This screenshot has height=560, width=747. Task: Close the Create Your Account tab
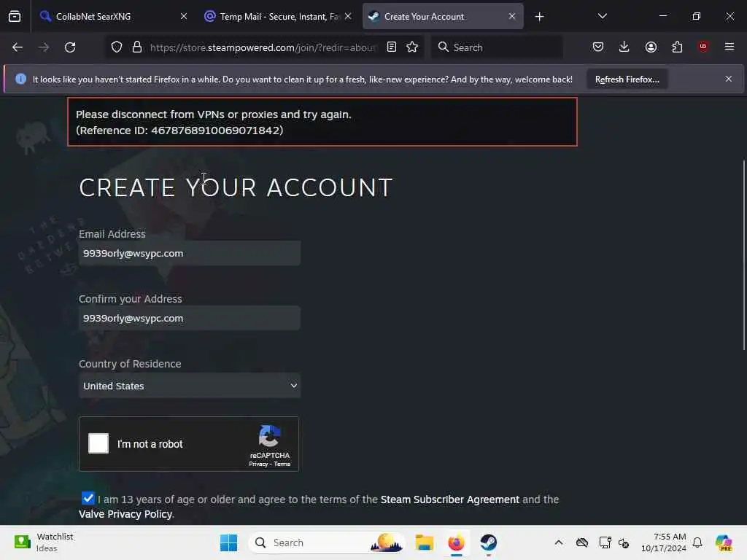[x=512, y=16]
